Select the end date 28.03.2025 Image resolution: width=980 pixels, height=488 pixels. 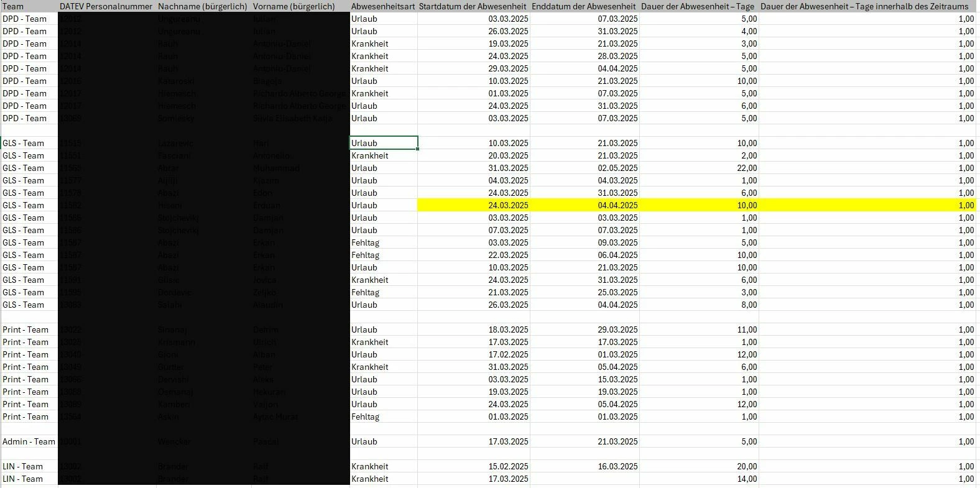pyautogui.click(x=617, y=56)
